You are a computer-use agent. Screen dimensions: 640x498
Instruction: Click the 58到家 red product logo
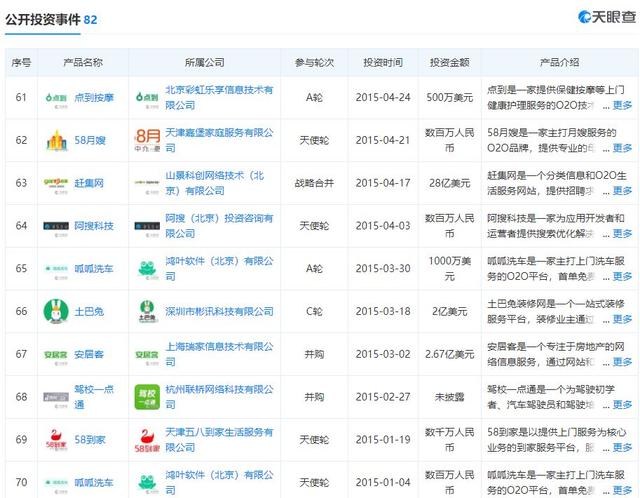(55, 439)
